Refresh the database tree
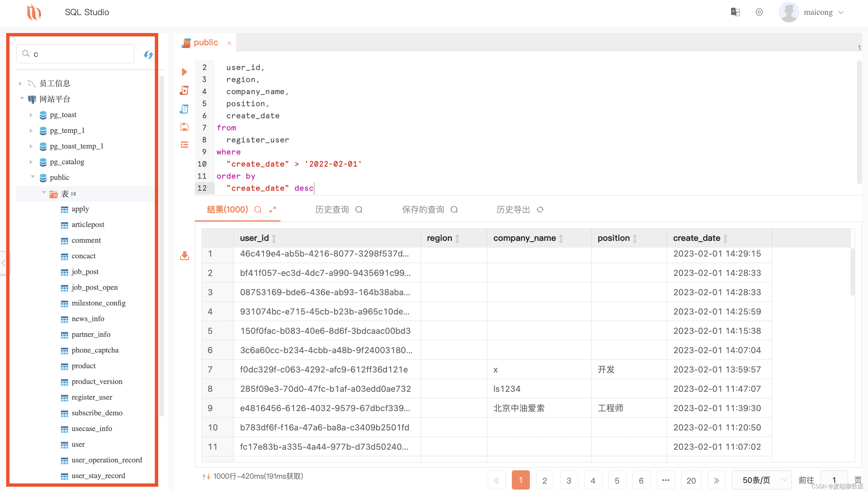Viewport: 868px width, 492px height. click(148, 55)
